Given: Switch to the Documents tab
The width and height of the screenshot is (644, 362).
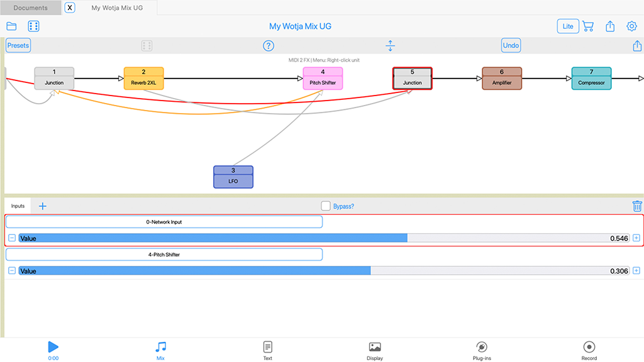Looking at the screenshot, I should click(30, 8).
